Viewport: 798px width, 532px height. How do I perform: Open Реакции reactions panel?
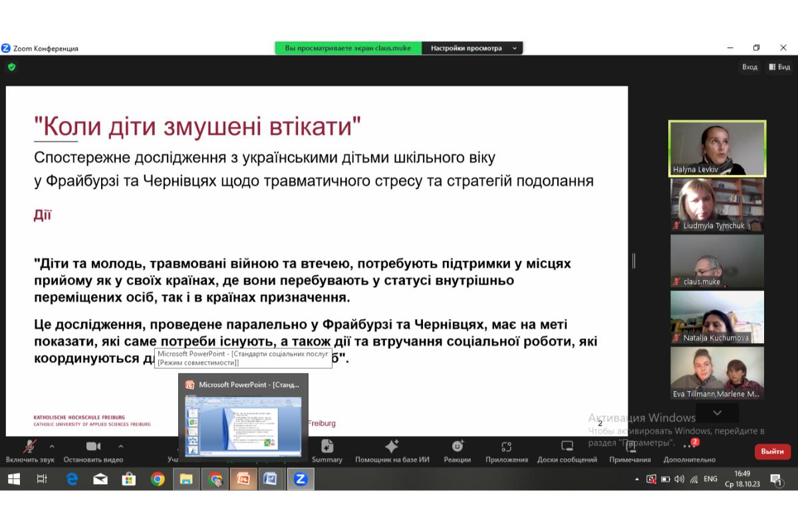458,451
